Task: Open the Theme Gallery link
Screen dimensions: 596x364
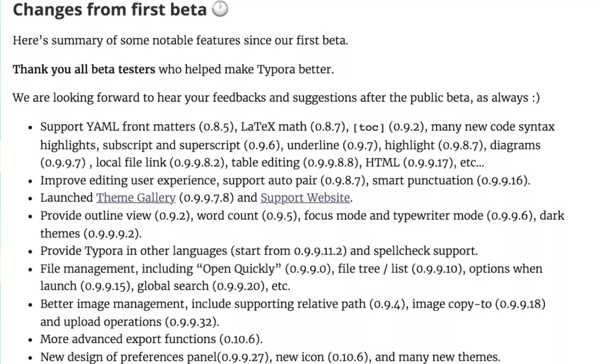Action: [x=136, y=198]
